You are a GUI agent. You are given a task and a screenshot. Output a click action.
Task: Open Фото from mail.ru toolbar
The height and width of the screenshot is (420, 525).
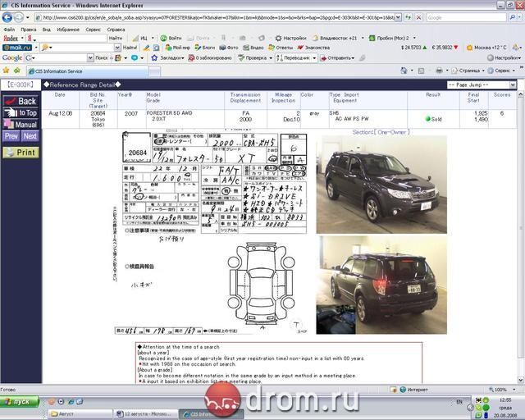tap(229, 48)
